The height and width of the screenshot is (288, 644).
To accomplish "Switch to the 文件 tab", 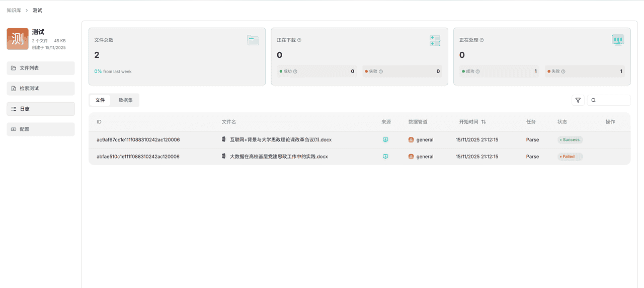I will pos(100,100).
